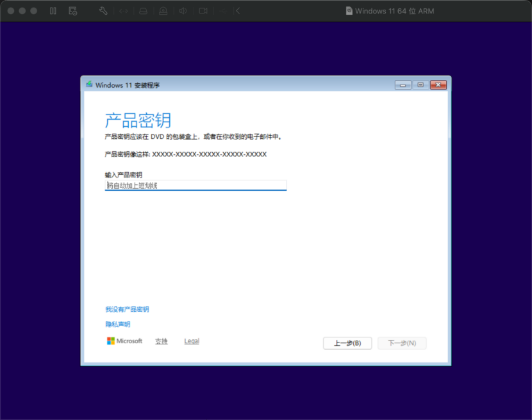Click the CD/DVD drive icon
Image resolution: width=532 pixels, height=420 pixels.
click(163, 11)
